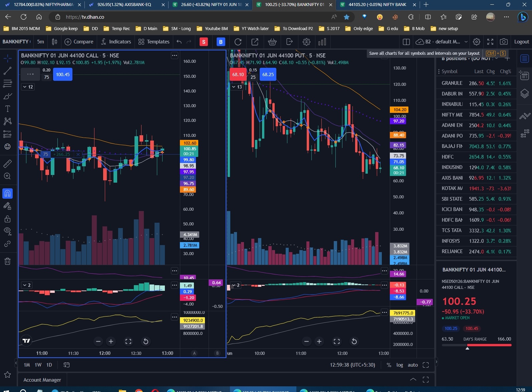The width and height of the screenshot is (532, 392).
Task: Open the layout selection icon
Action: (406, 42)
